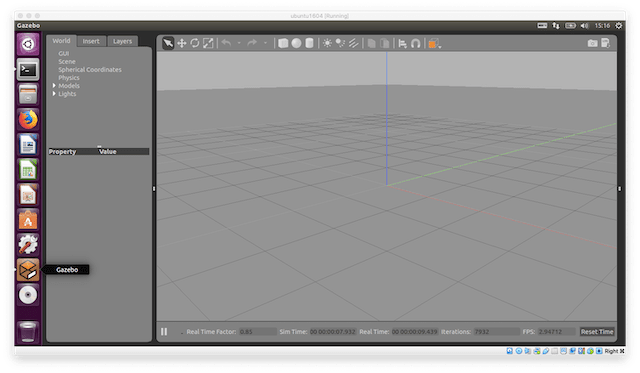This screenshot has height=373, width=640.
Task: Activate the arrow selection mode
Action: (x=168, y=43)
